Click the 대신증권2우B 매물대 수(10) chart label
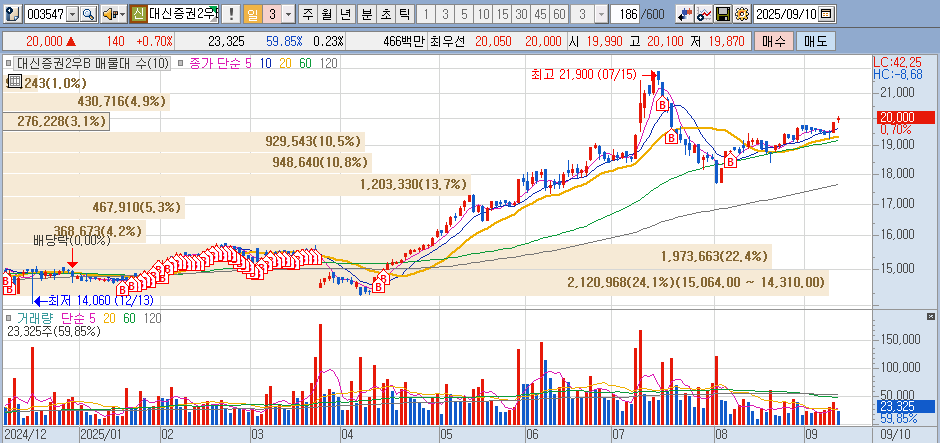 pos(93,63)
